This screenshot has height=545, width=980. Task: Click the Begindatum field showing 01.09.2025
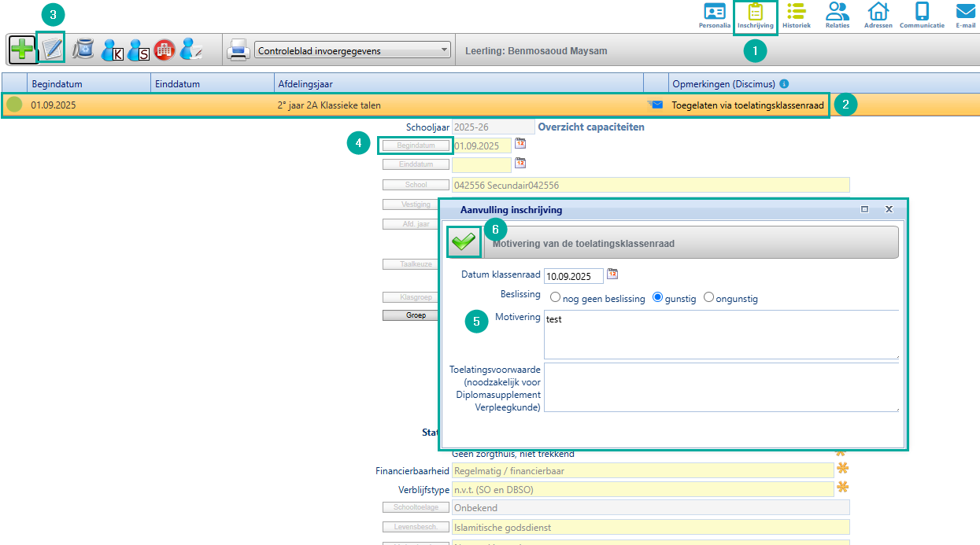coord(482,145)
